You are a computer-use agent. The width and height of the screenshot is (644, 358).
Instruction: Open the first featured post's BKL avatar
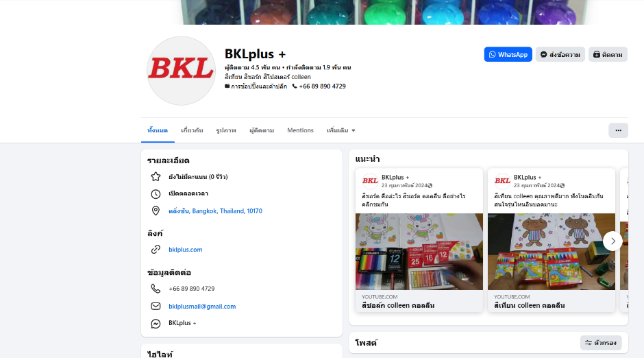pos(370,181)
